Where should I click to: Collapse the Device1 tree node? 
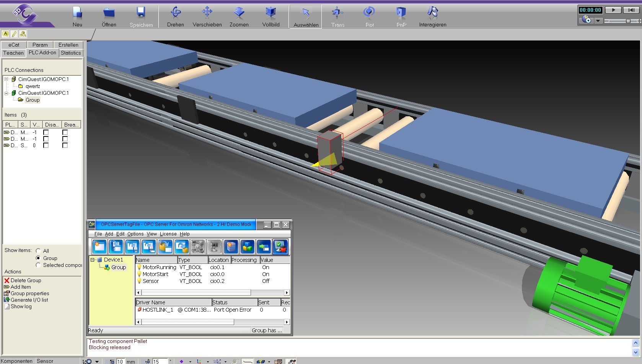93,260
